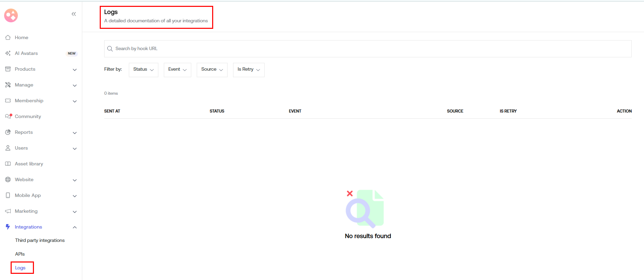644x280 pixels.
Task: Click the app logo in the sidebar
Action: coord(11,15)
